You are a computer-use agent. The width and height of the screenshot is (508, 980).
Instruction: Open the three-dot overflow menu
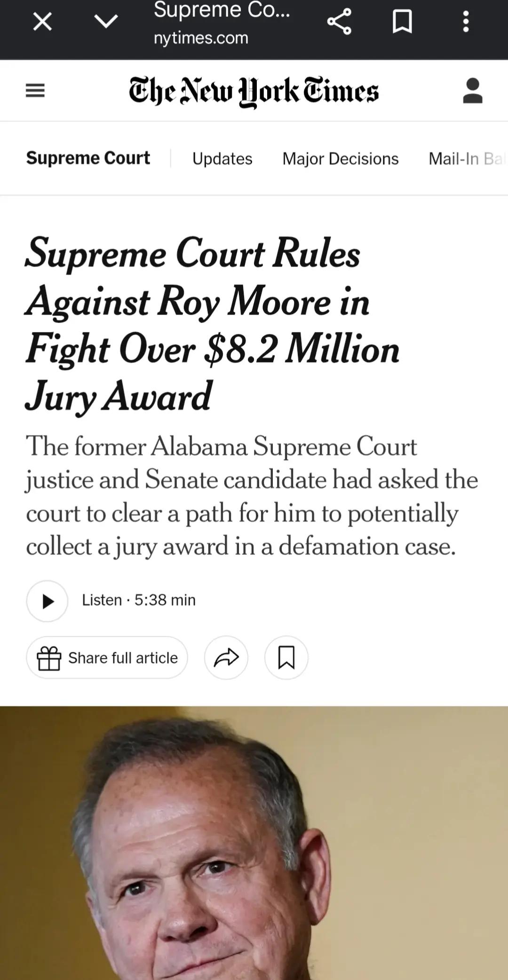[x=466, y=22]
